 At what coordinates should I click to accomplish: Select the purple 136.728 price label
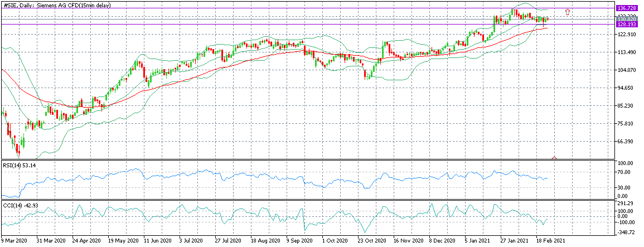[627, 8]
